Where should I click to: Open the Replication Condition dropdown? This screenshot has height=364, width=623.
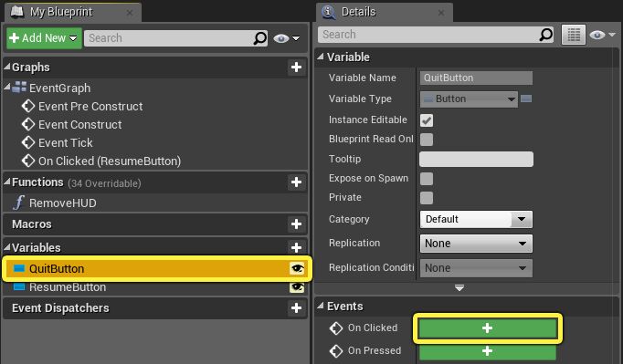pos(476,268)
